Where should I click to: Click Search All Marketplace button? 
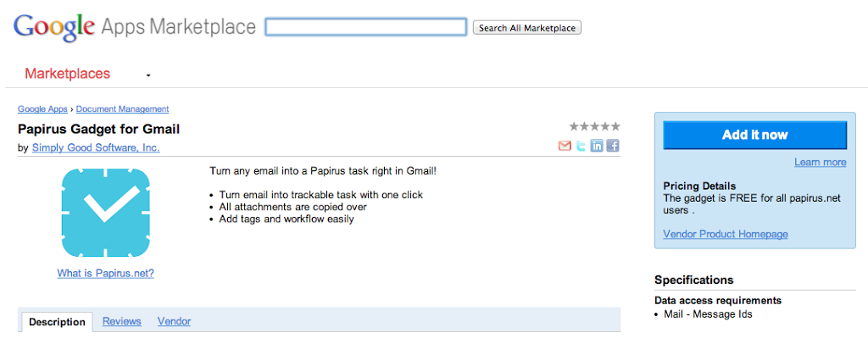pos(527,28)
